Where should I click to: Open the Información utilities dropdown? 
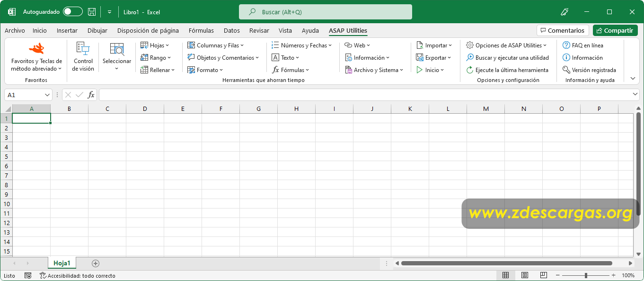(x=367, y=58)
